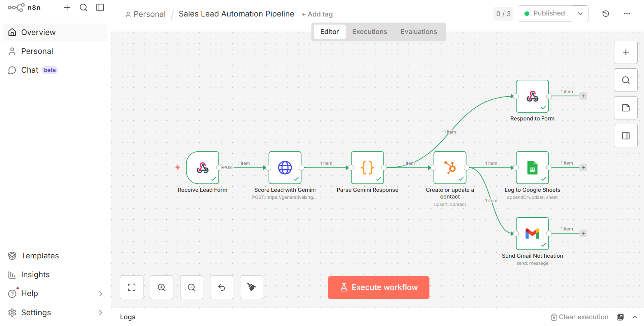Switch to the Executions tab
Viewport: 644px width, 326px height.
coord(369,31)
